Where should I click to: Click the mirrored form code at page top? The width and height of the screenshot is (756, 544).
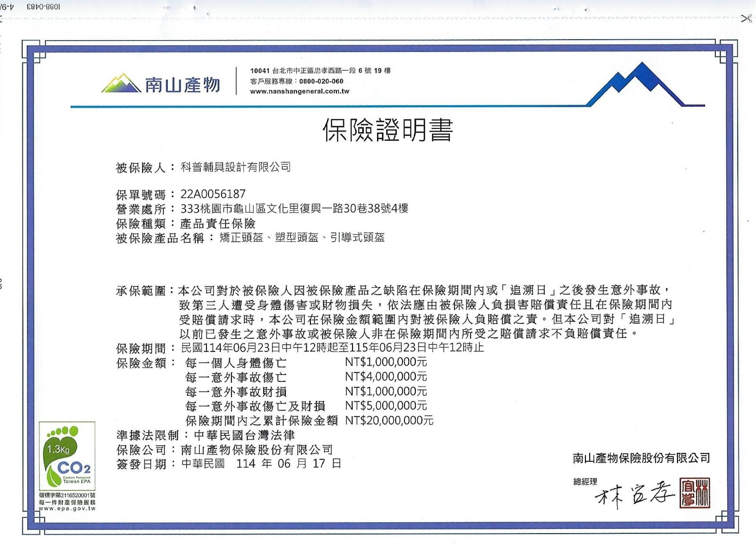pyautogui.click(x=43, y=7)
